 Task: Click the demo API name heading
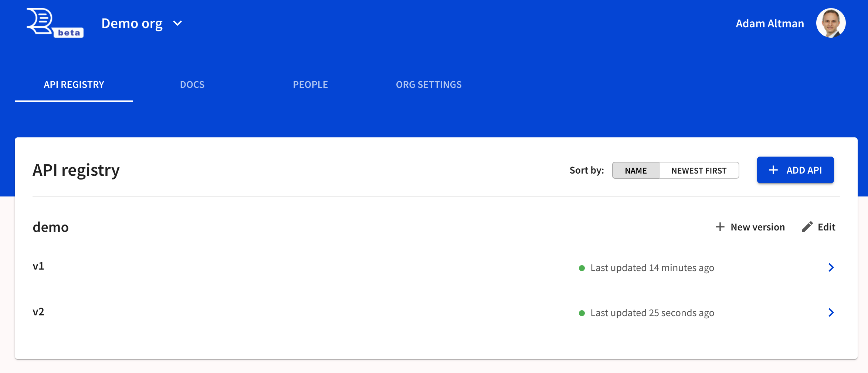coord(51,227)
